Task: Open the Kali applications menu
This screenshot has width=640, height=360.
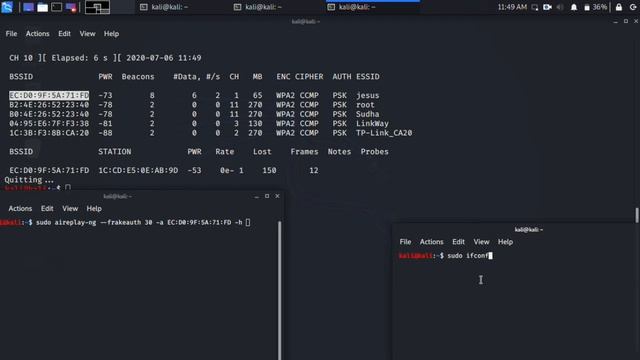Action: click(7, 7)
